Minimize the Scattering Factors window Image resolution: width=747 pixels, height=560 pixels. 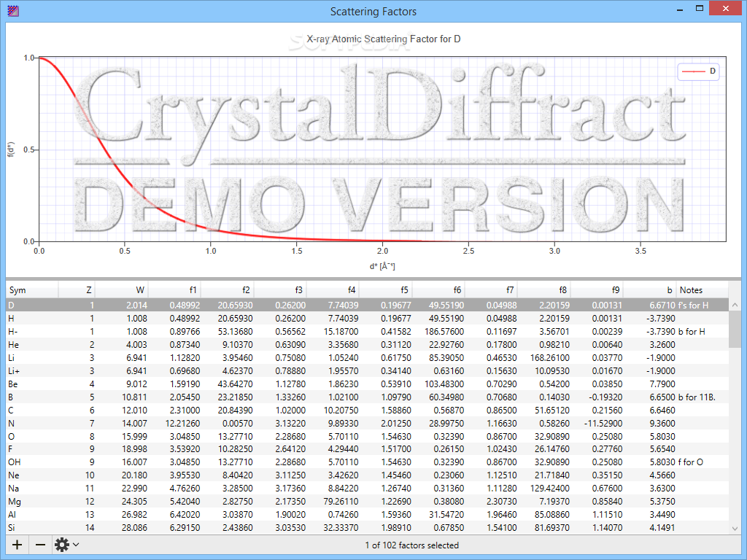(680, 9)
